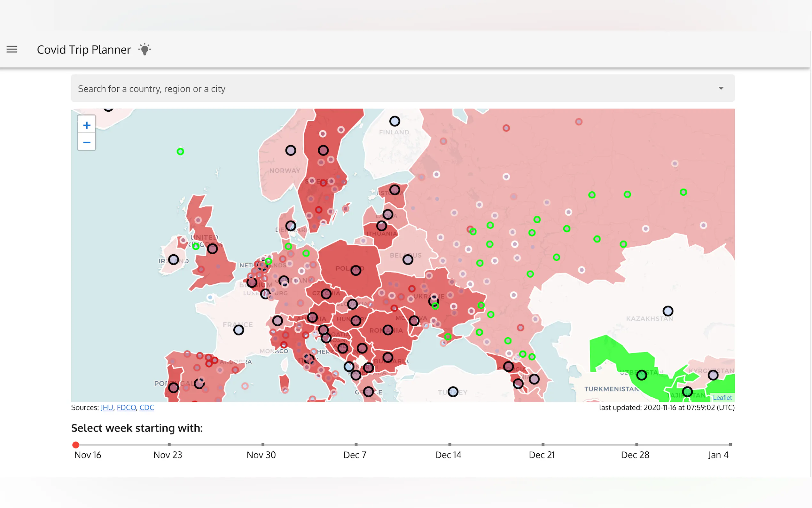Screen dimensions: 812x508
Task: Open the FDCO source link
Action: [x=126, y=408]
